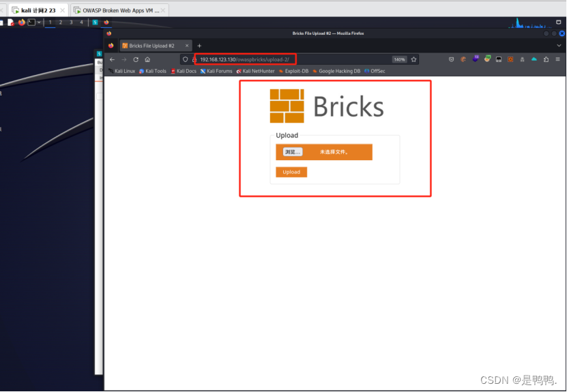567x392 pixels.
Task: Open the Google Hacking DB bookmark
Action: pos(336,71)
